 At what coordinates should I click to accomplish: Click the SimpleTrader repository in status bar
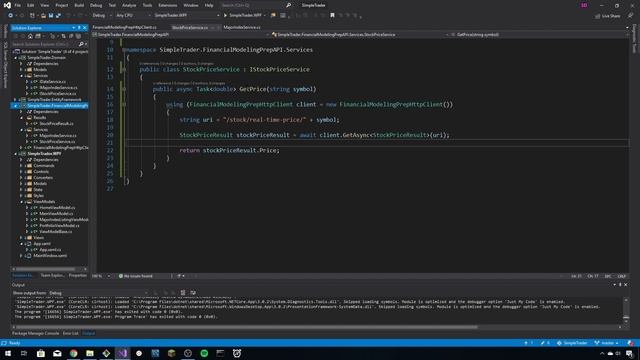coord(572,343)
